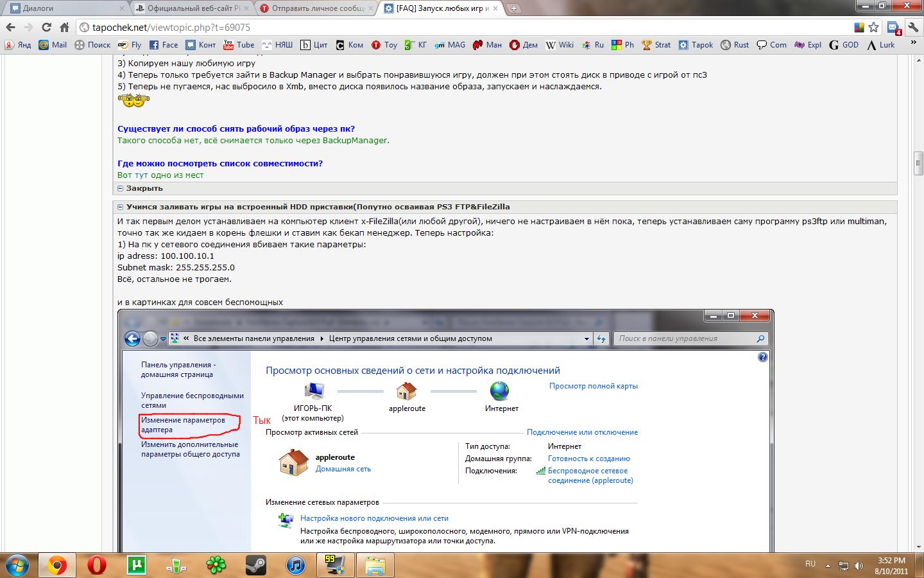Open a new browser tab
The image size is (924, 578).
(x=514, y=8)
